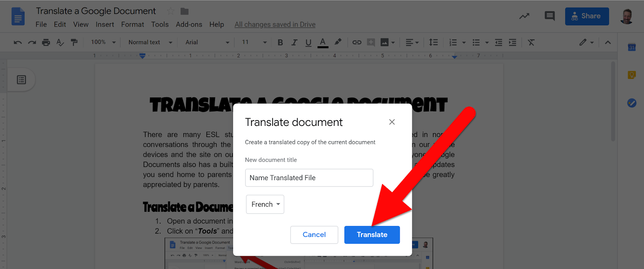Open the Help menu
The width and height of the screenshot is (644, 269).
[x=217, y=25]
